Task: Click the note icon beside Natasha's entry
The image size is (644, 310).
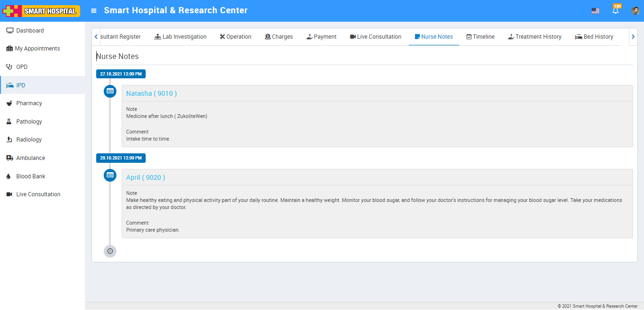Action: [110, 91]
